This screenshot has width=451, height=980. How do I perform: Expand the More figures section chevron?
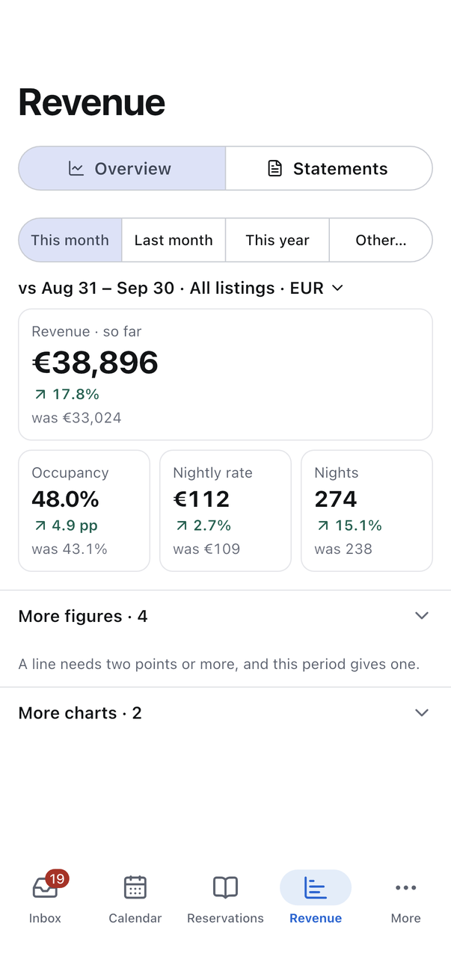[422, 616]
